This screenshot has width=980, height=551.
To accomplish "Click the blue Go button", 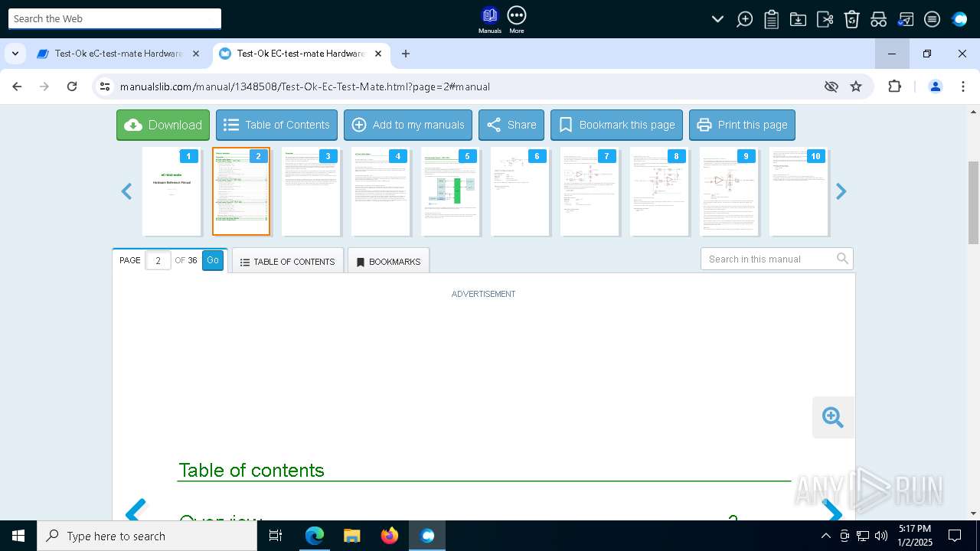I will click(x=213, y=260).
